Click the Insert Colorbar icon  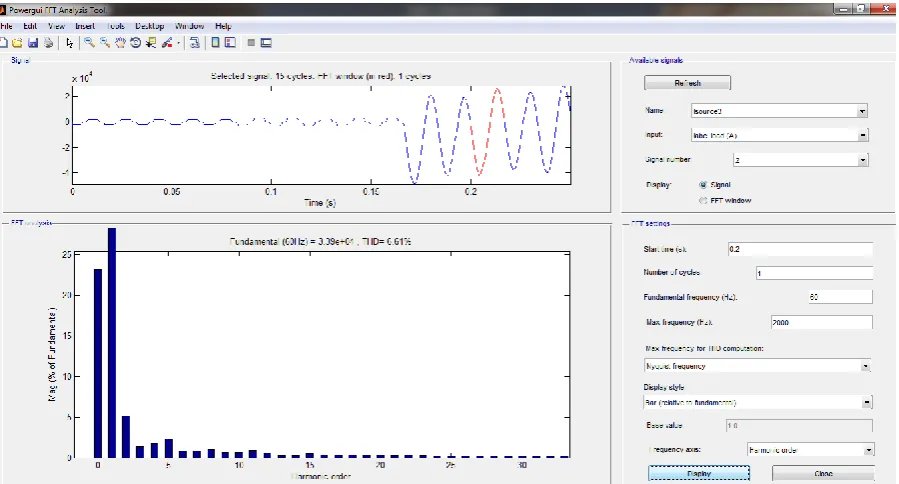(x=216, y=43)
